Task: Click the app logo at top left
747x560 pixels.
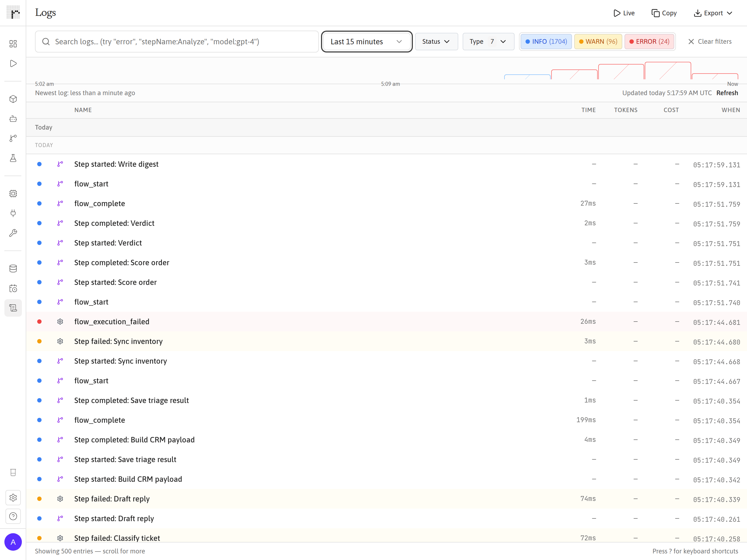Action: click(13, 13)
